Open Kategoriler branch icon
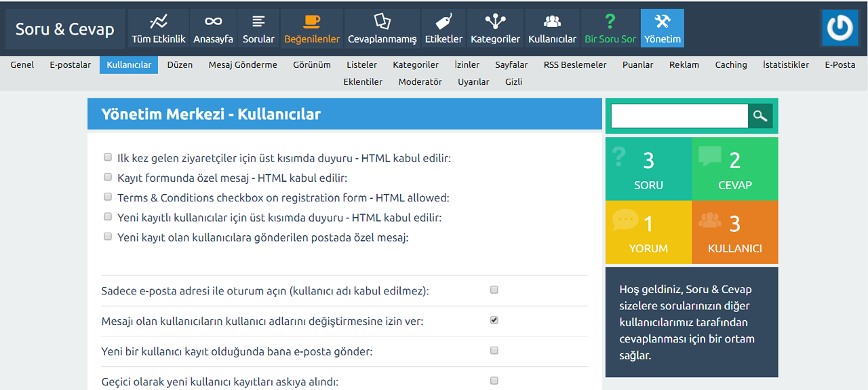 pyautogui.click(x=495, y=22)
